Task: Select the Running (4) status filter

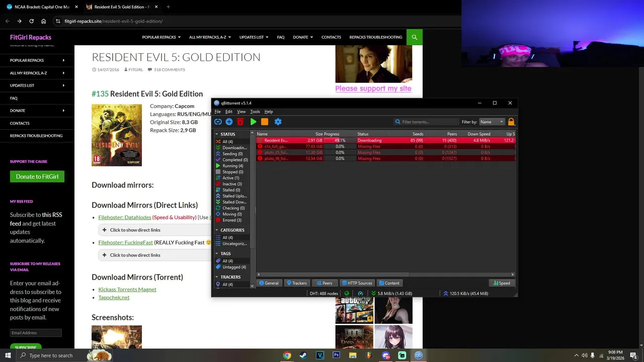Action: pyautogui.click(x=233, y=166)
